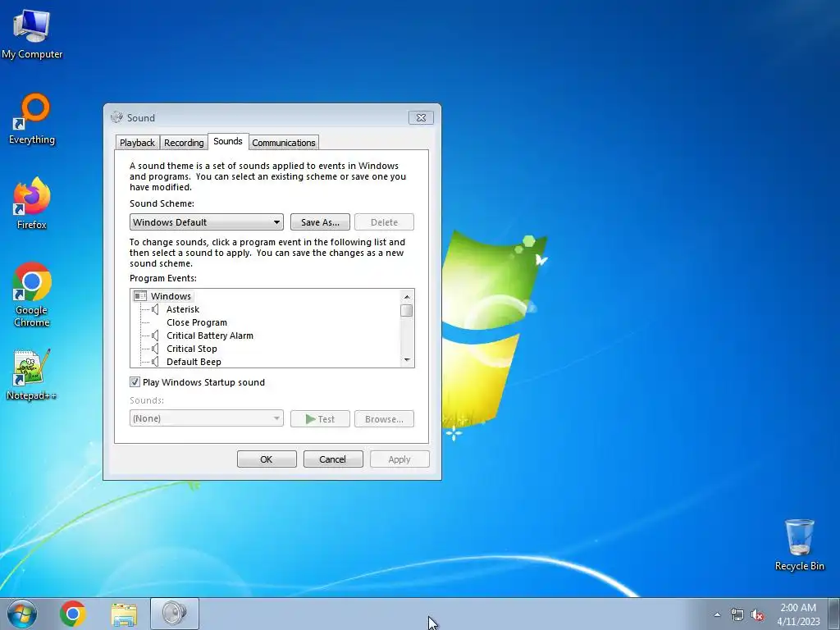
Task: Click the network tray icon
Action: point(737,615)
